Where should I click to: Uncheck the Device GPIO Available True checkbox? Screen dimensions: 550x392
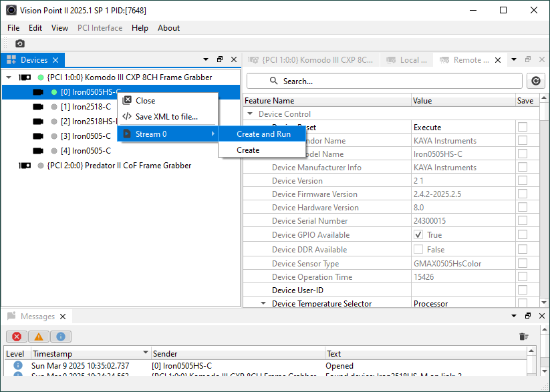click(x=418, y=234)
